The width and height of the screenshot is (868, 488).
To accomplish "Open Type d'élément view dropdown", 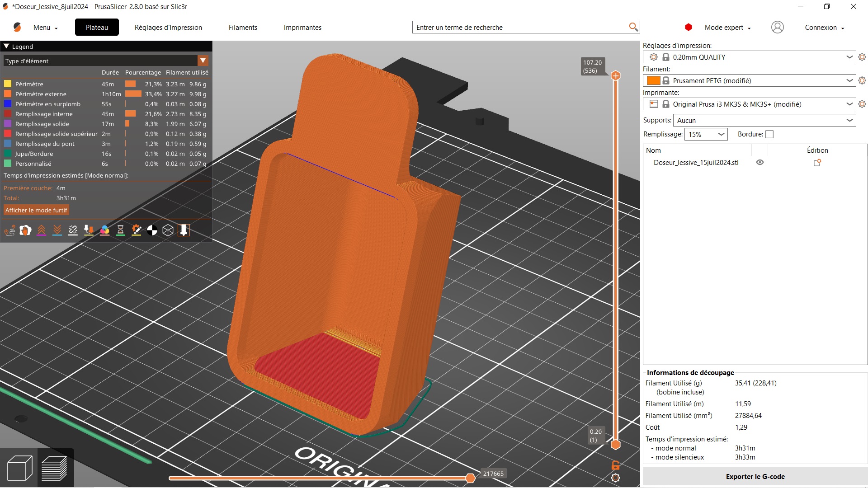I will pyautogui.click(x=203, y=61).
